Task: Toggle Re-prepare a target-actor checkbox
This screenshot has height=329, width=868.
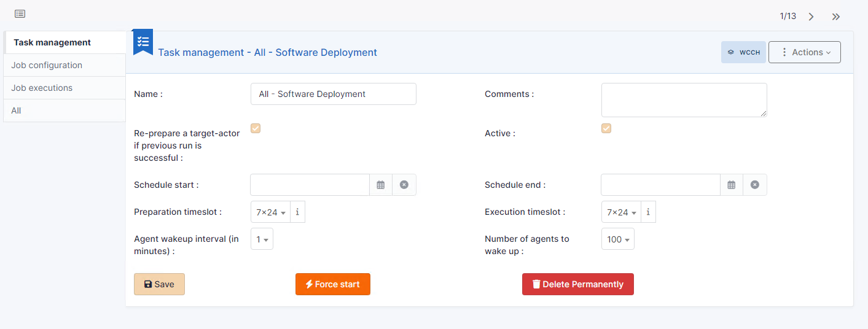Action: (x=256, y=128)
